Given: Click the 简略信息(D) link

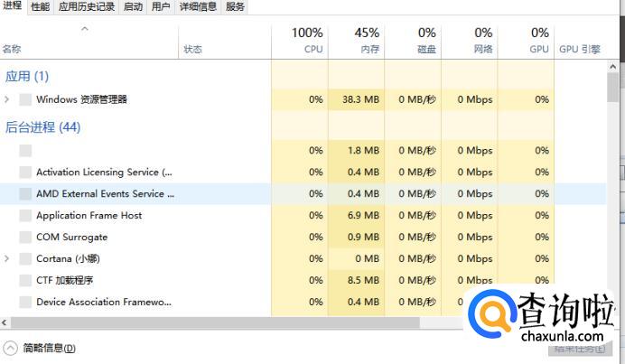Looking at the screenshot, I should coord(49,348).
